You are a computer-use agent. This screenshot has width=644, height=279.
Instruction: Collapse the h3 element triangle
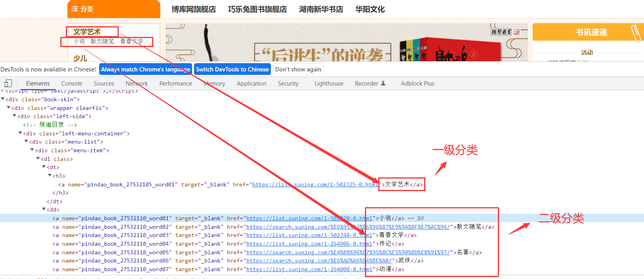[50, 176]
